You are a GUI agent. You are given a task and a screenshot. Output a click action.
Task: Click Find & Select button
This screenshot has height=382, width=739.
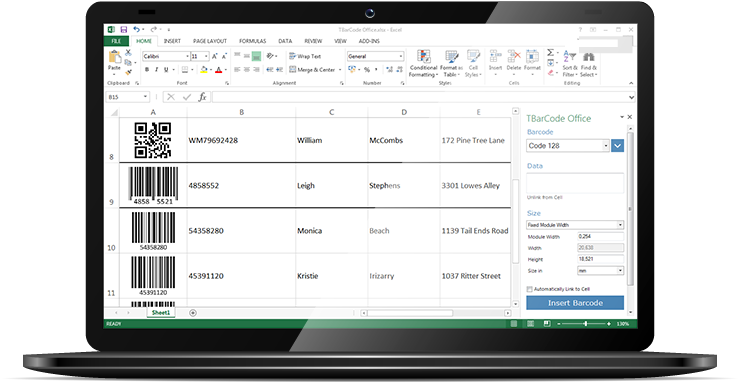pos(588,64)
